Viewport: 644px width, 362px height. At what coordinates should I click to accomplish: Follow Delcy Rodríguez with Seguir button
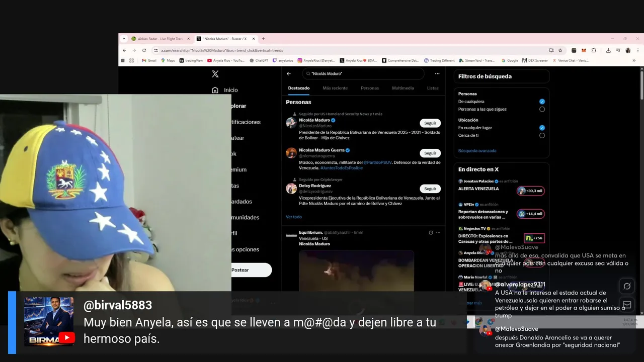coord(430,189)
